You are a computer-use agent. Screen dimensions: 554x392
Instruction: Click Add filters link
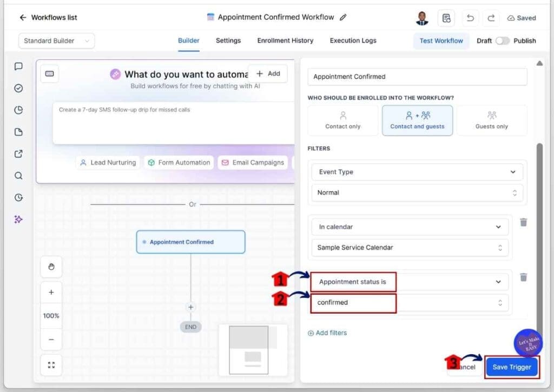(x=327, y=333)
